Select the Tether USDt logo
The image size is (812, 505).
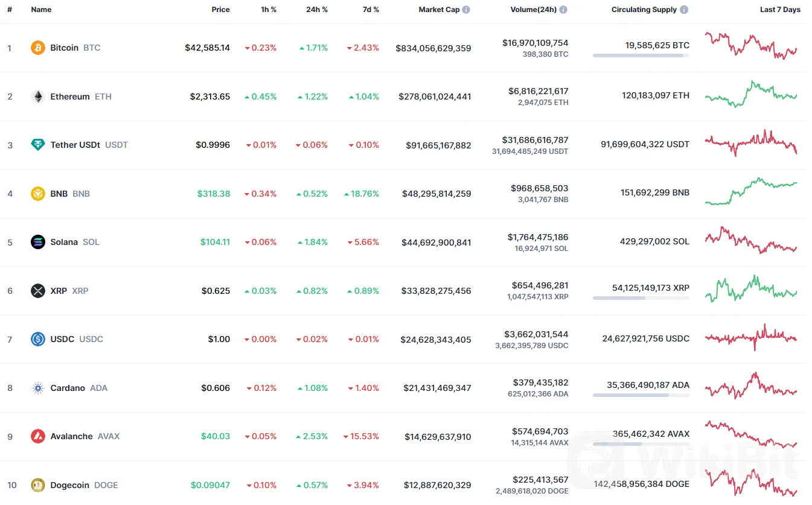[x=37, y=145]
